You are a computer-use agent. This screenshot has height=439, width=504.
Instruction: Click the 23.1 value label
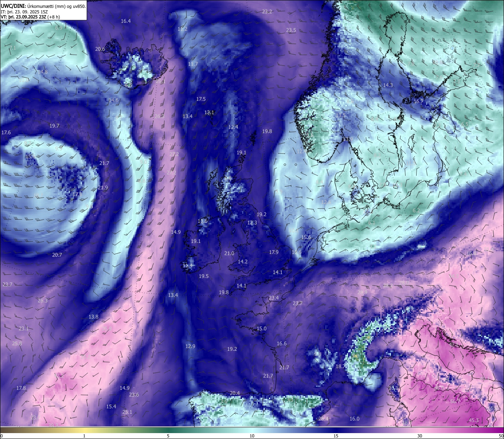[24, 329]
